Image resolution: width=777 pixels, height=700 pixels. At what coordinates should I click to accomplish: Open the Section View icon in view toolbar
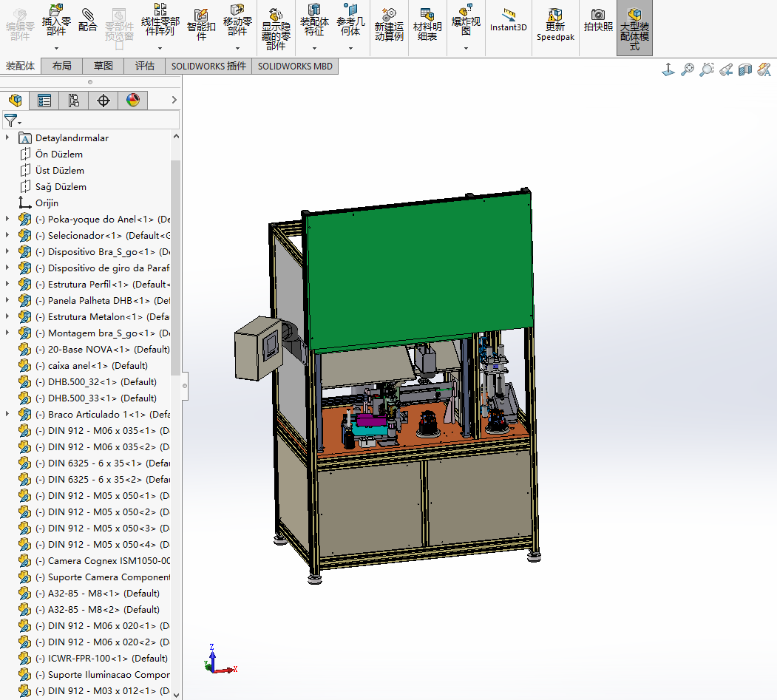tap(745, 69)
